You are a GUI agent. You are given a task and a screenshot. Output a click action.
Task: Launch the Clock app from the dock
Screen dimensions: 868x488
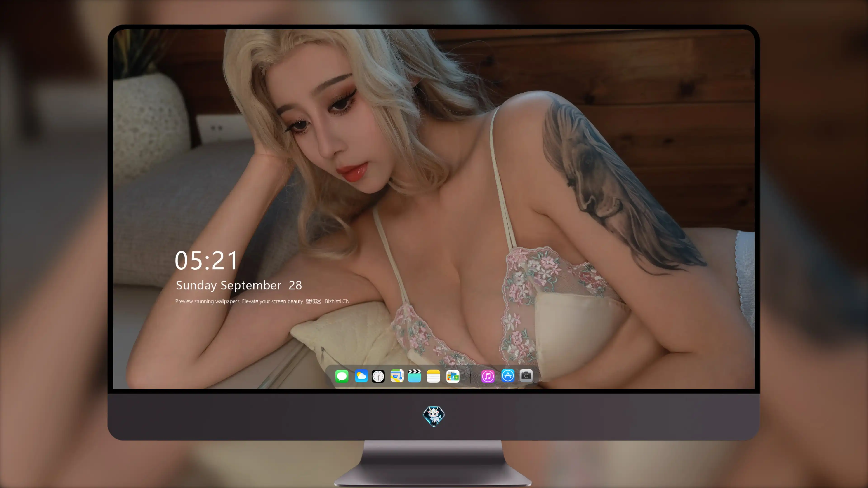(378, 376)
